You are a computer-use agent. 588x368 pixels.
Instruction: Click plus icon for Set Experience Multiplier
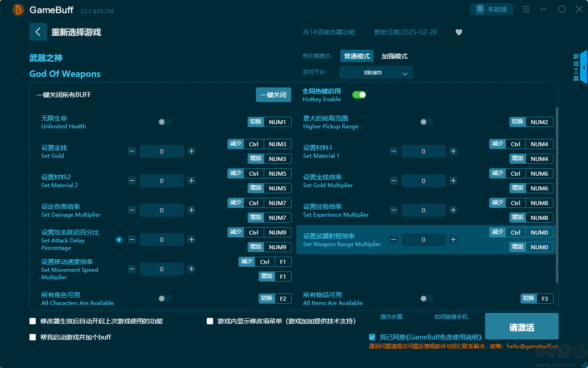[453, 210]
